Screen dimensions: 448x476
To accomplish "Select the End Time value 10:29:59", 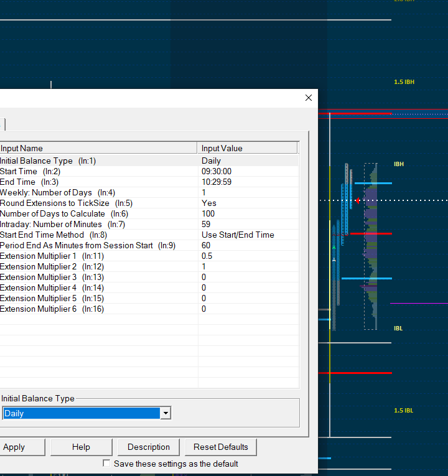I will 217,182.
